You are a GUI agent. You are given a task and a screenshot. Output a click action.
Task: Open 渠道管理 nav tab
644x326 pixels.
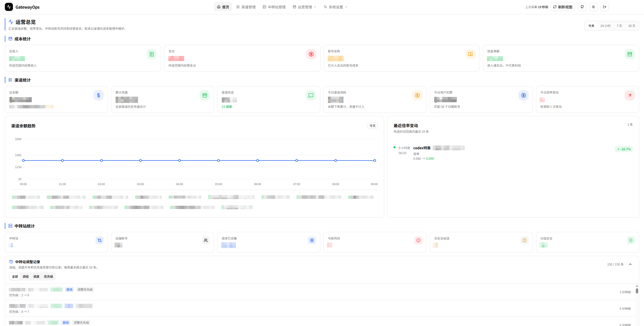[246, 7]
